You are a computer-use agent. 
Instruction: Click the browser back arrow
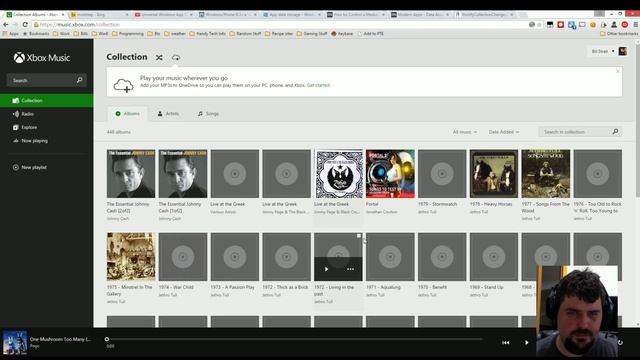coord(6,24)
